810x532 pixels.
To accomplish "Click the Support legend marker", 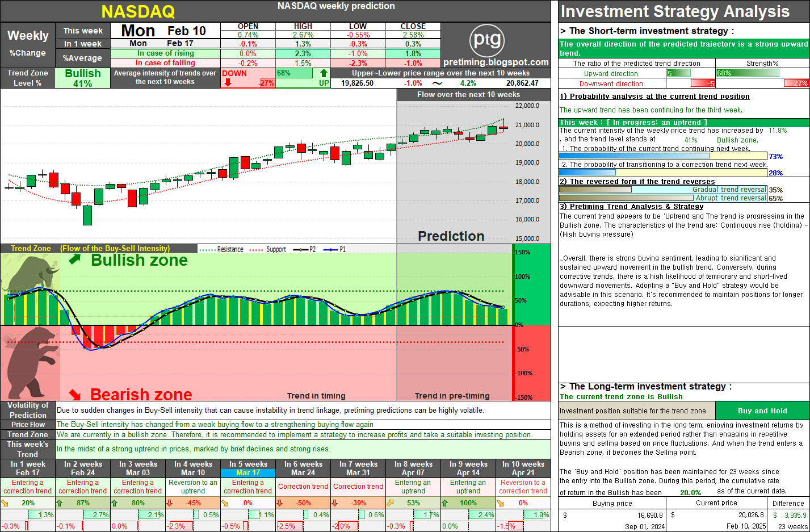I will [257, 249].
